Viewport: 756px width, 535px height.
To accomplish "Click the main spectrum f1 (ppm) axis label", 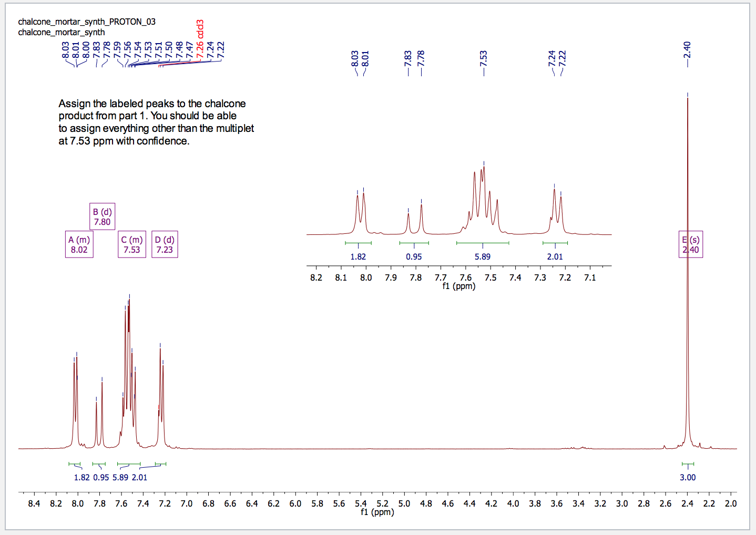I will [377, 512].
